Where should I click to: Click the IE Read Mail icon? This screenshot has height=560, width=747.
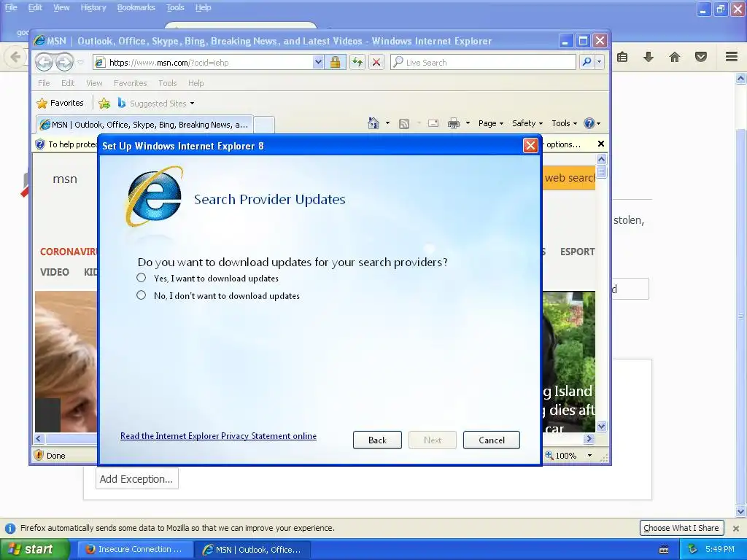click(x=433, y=124)
